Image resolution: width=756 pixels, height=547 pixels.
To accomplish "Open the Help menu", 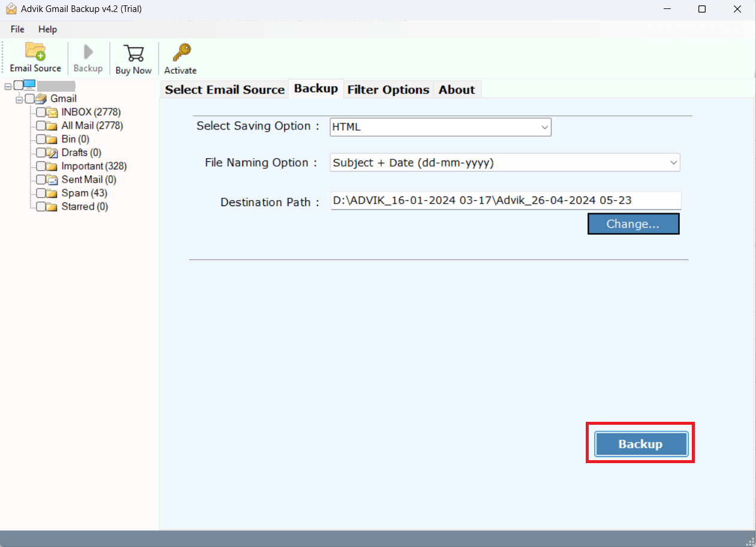I will click(x=47, y=29).
